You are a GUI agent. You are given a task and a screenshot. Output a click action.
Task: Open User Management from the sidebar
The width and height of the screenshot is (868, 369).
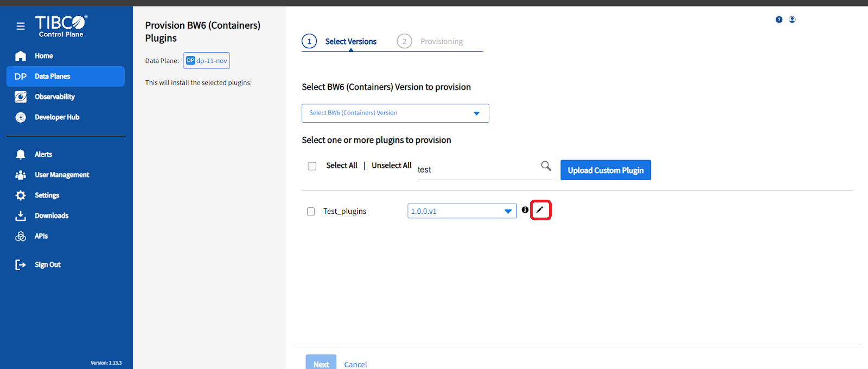click(x=61, y=175)
